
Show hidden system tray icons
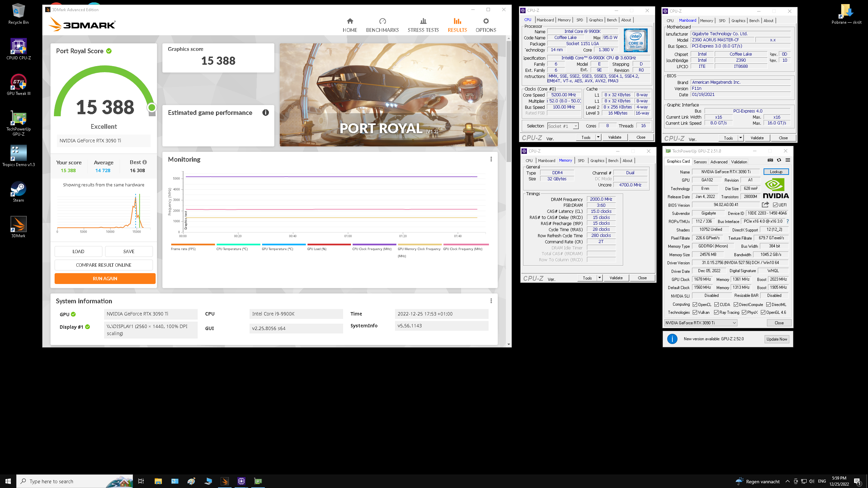(788, 481)
